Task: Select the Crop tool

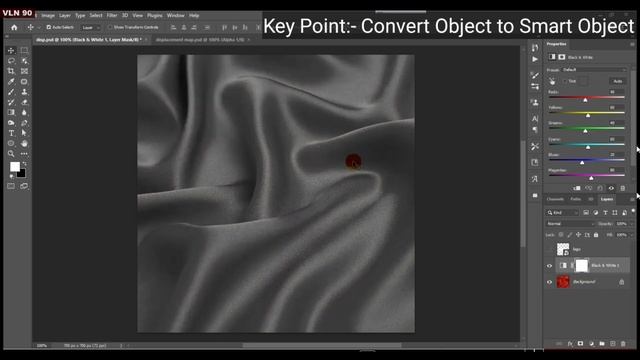Action: 11,71
